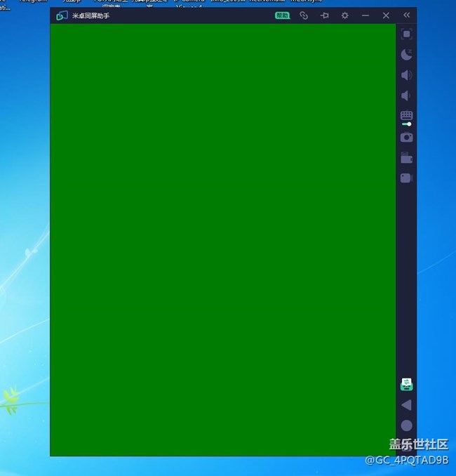Screen dimensions: 456x476
Task: Take a screenshot with the camera icon
Action: click(406, 137)
